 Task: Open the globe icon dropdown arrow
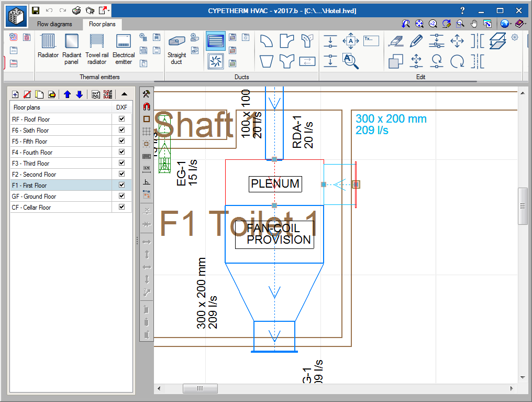(x=511, y=24)
